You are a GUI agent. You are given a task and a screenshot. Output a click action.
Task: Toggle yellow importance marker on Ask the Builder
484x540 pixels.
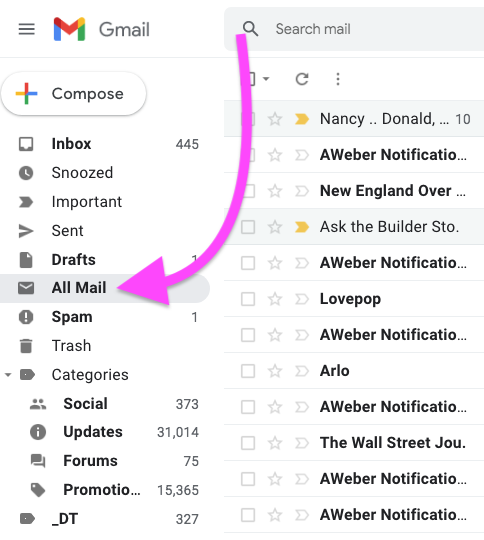click(x=302, y=227)
